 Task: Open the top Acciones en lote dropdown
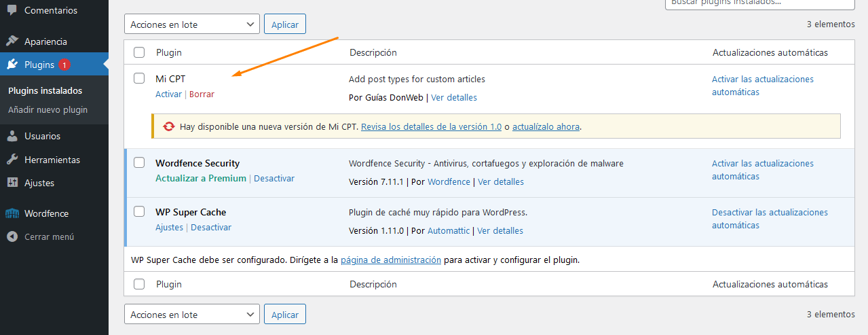click(192, 24)
